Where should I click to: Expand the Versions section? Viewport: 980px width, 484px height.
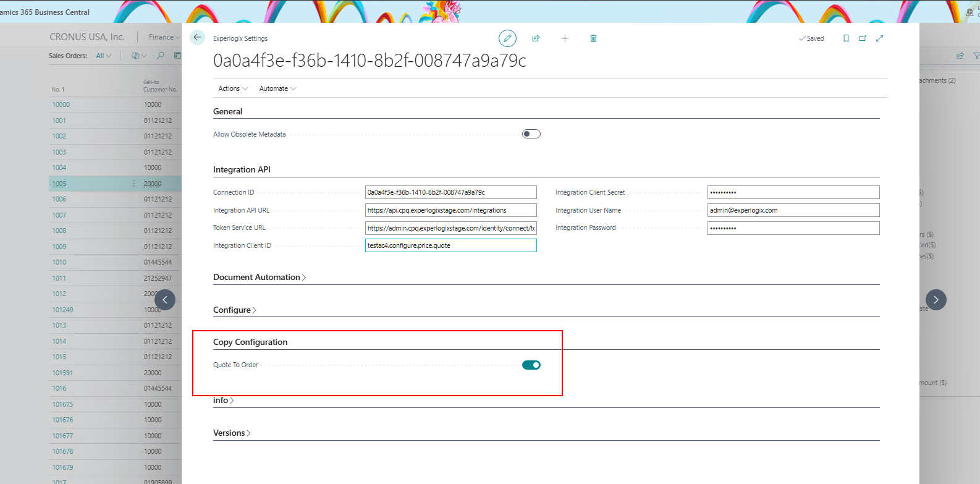[x=232, y=433]
